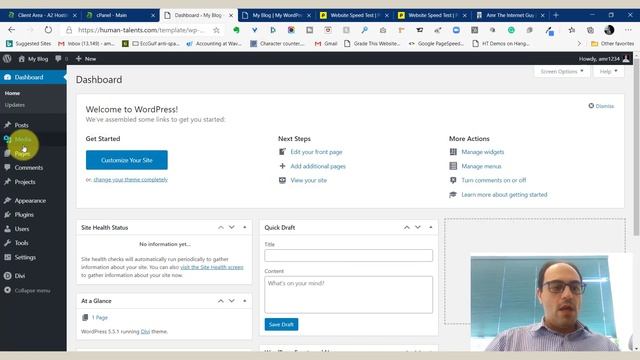
Task: Move At a Glance box up
Action: coord(221,301)
